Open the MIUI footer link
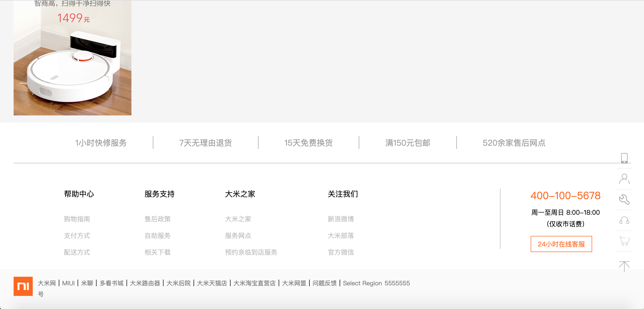The width and height of the screenshot is (644, 309). click(x=68, y=283)
